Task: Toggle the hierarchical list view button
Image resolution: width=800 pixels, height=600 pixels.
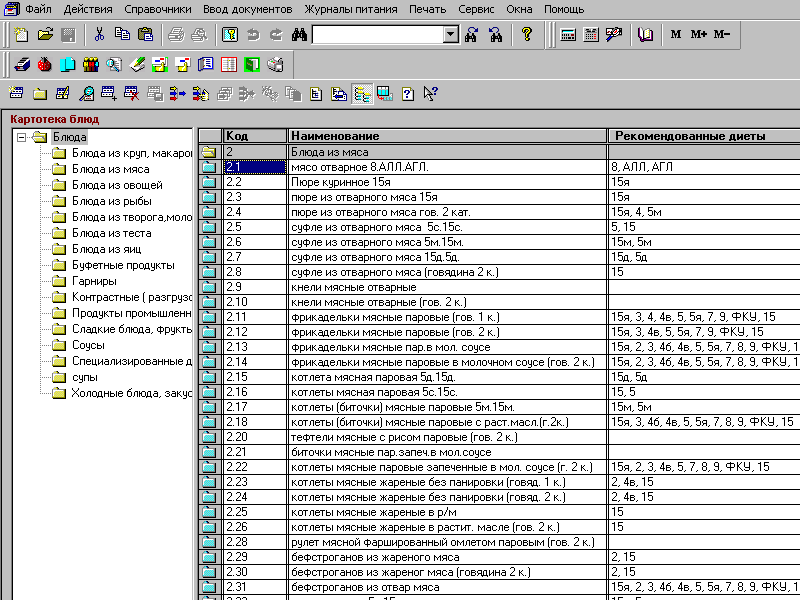Action: pos(362,94)
